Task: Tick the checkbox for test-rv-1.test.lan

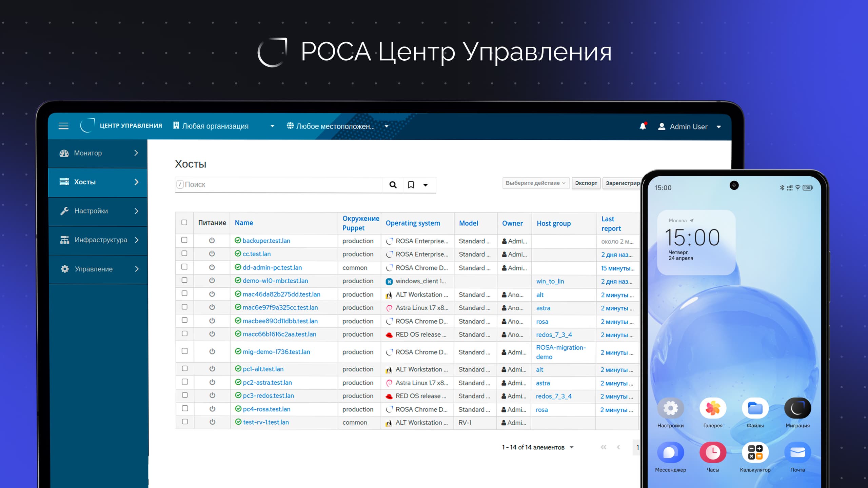Action: coord(185,422)
